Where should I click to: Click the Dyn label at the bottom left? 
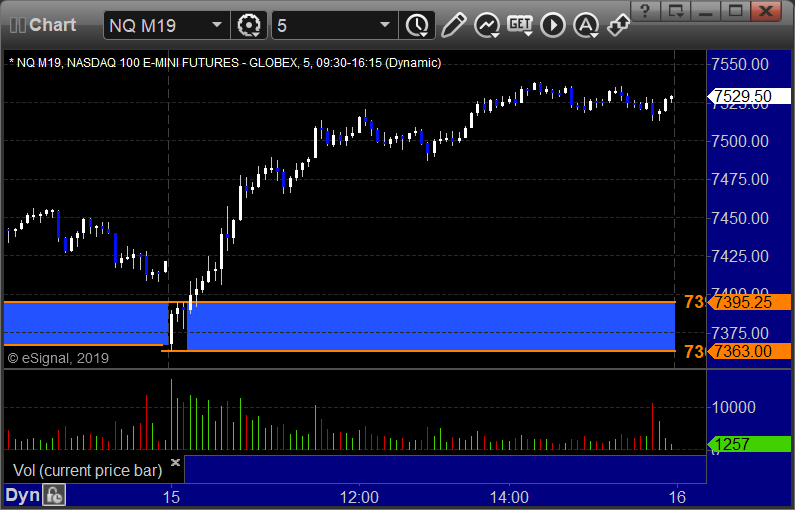click(x=22, y=495)
